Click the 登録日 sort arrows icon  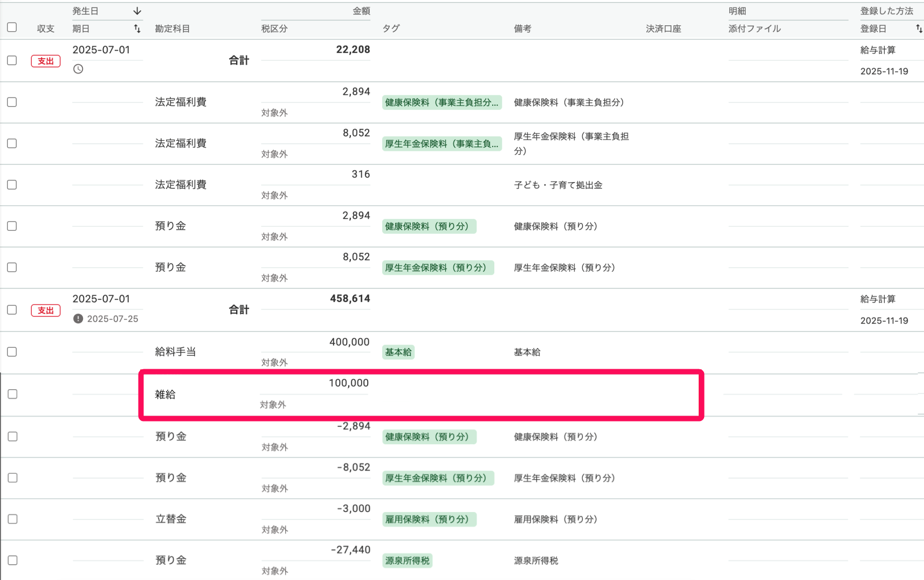(919, 29)
